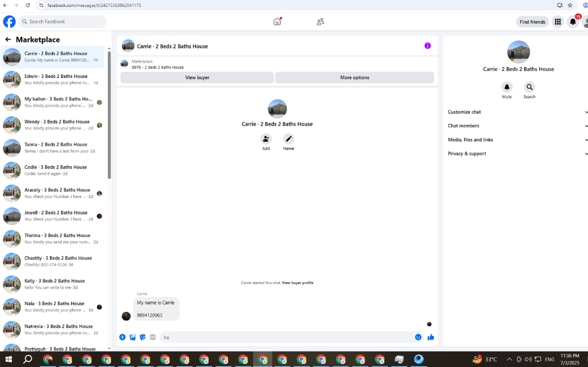
Task: Click the Search Facebook field
Action: click(x=62, y=22)
